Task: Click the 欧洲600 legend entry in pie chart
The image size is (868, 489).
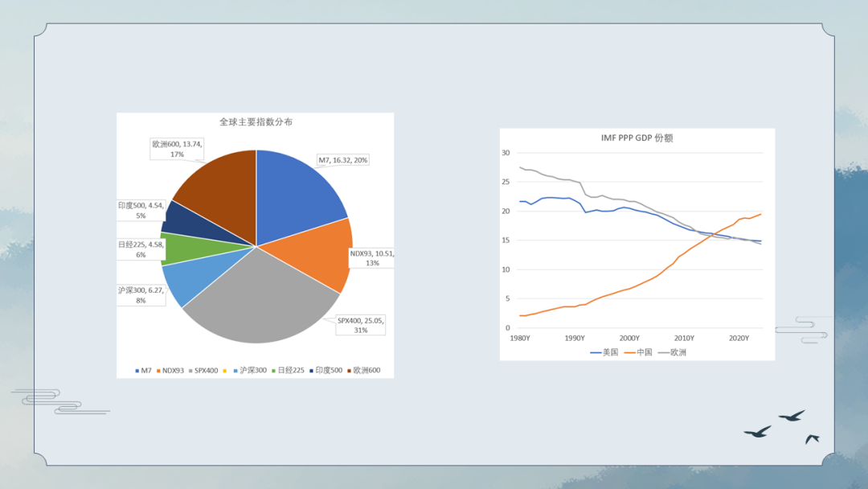Action: pos(362,371)
